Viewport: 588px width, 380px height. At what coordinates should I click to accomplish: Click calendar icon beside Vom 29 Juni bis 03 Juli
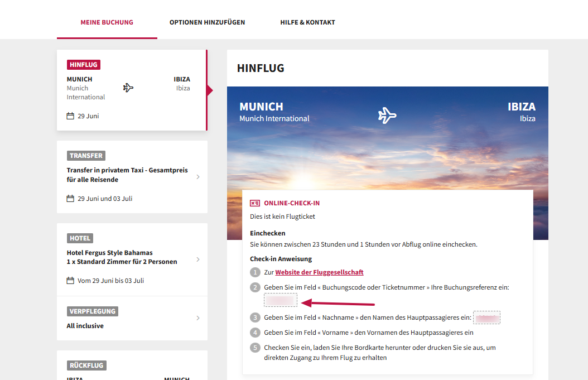point(70,281)
